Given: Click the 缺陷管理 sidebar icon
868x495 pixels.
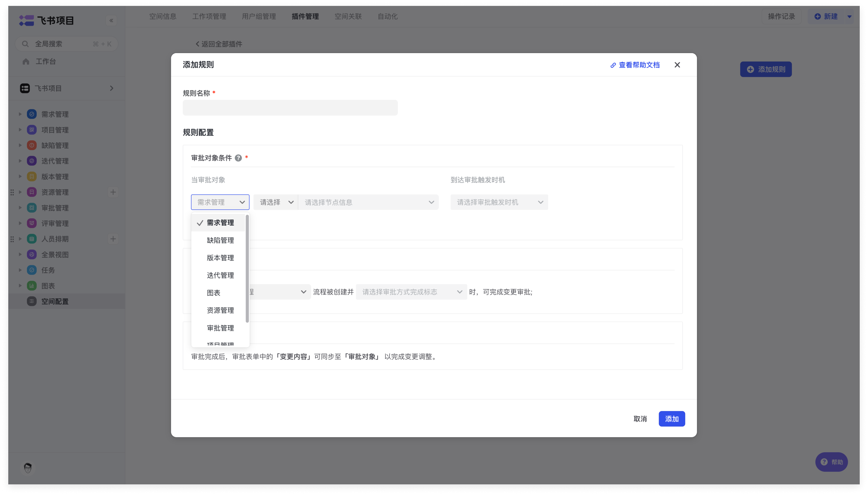Looking at the screenshot, I should point(32,146).
